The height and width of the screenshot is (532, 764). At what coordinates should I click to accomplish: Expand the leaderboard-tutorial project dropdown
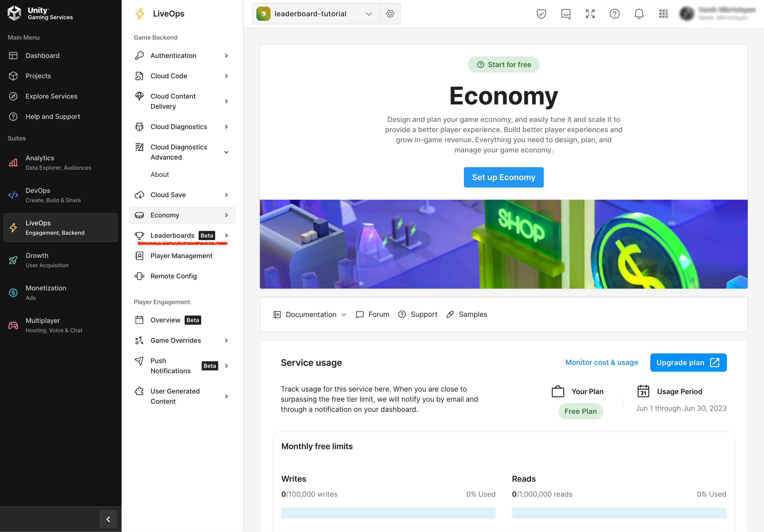pyautogui.click(x=369, y=14)
